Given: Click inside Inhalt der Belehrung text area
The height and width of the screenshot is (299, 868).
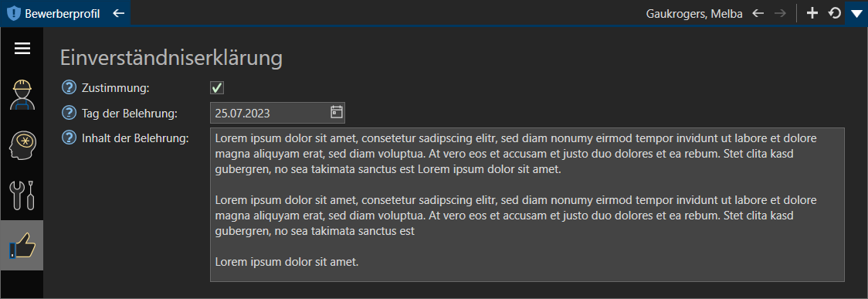Looking at the screenshot, I should [527, 204].
